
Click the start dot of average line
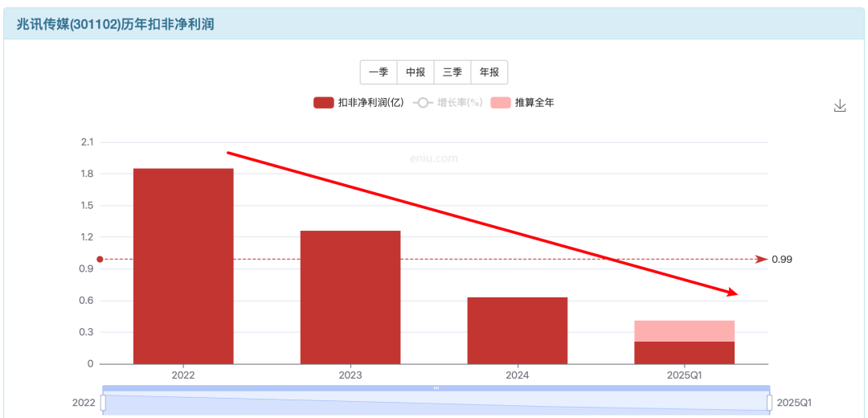[100, 259]
